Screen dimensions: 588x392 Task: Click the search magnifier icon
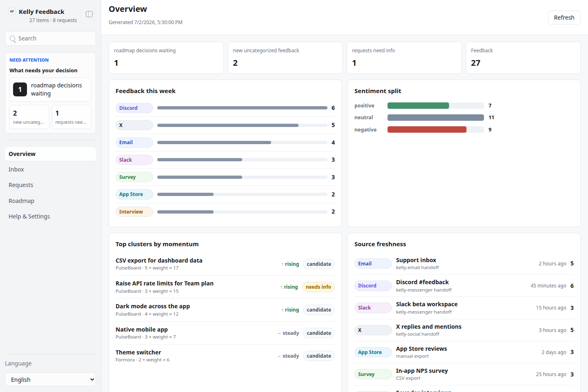pyautogui.click(x=13, y=39)
